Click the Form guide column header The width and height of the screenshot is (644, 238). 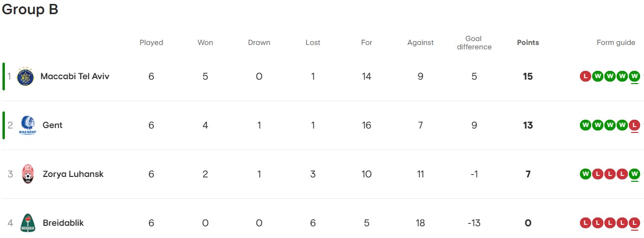[x=616, y=43]
